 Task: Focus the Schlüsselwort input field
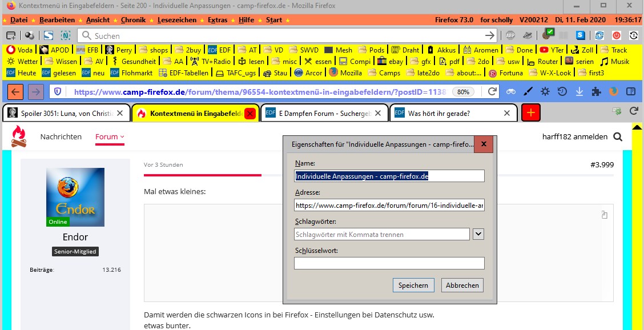(x=389, y=263)
